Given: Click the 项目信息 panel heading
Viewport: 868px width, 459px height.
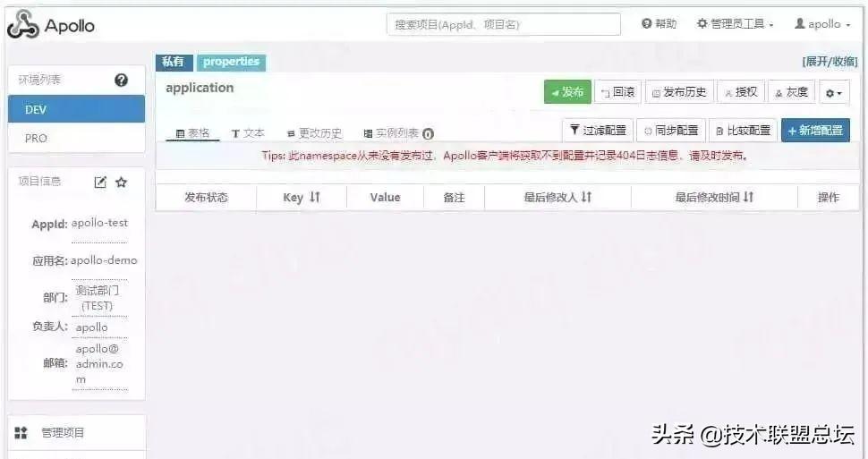Looking at the screenshot, I should (x=39, y=181).
